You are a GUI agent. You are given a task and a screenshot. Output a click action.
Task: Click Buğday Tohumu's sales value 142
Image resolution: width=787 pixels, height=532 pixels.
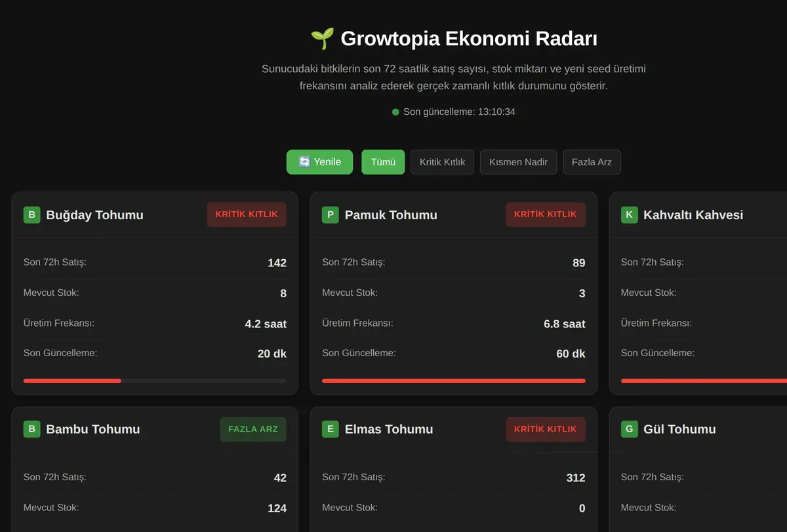277,263
